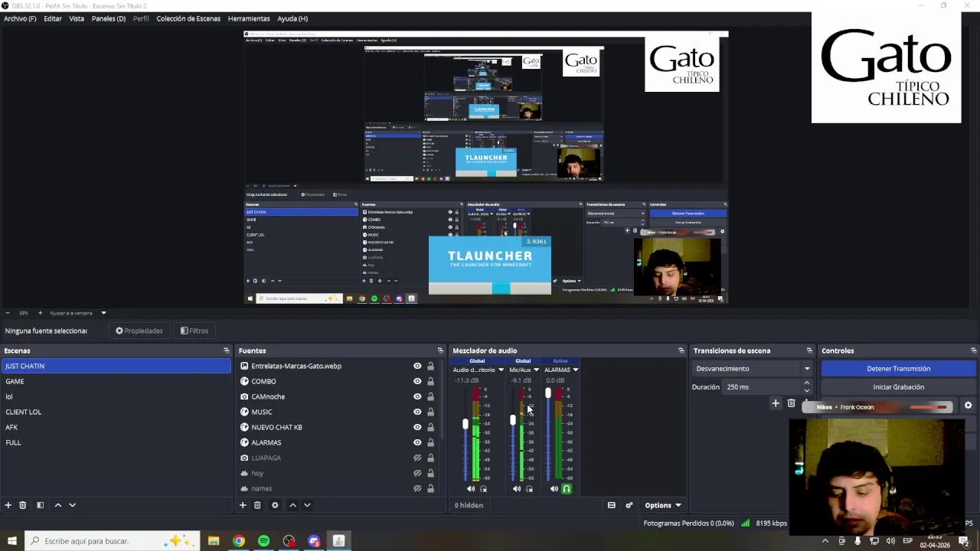This screenshot has width=980, height=551.
Task: Open the ALARMAS channel dropdown arrow
Action: [575, 370]
